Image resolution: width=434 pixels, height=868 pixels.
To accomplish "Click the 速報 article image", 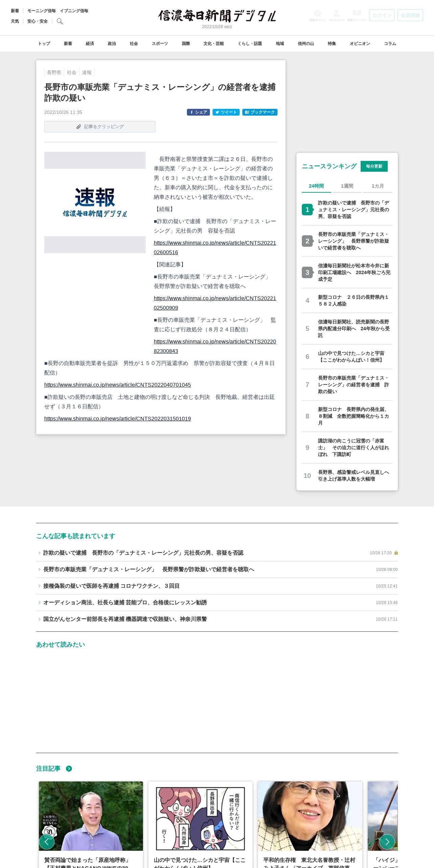I will (95, 202).
